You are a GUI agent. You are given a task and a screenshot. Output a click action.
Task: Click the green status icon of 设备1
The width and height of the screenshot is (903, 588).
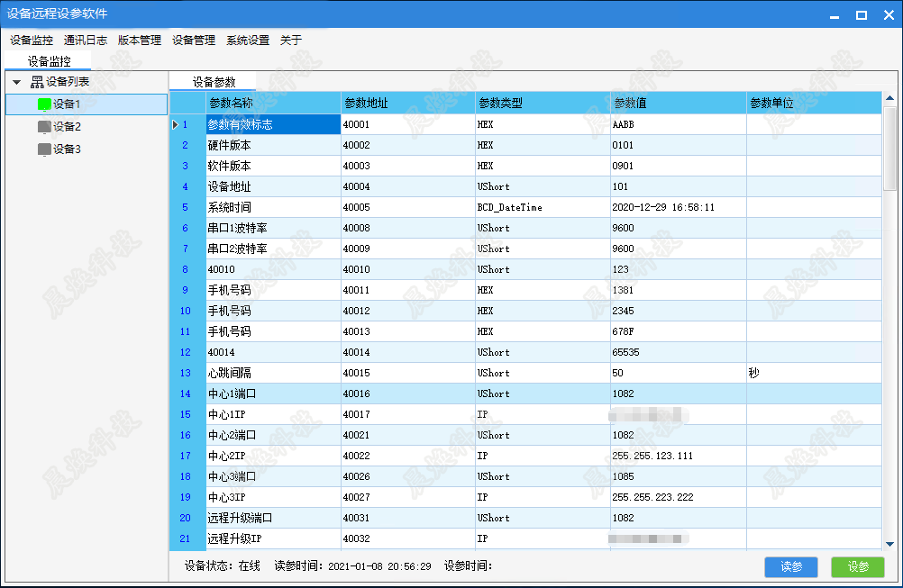coord(44,104)
